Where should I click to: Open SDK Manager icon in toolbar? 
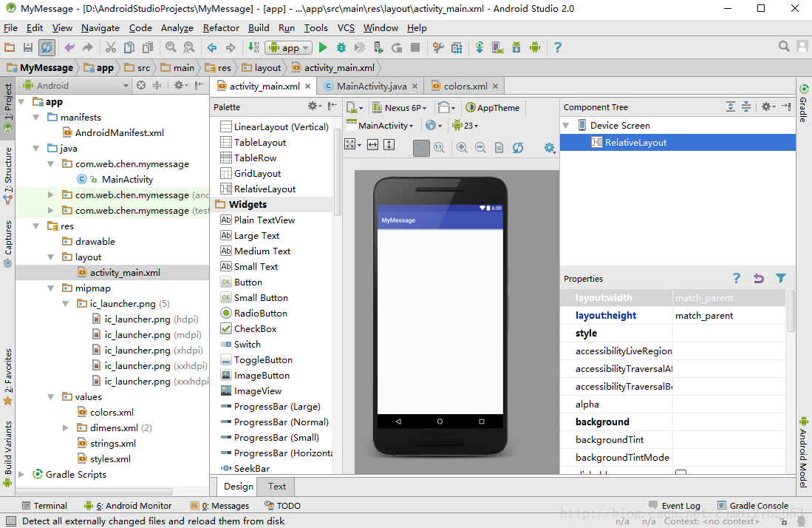coord(516,47)
